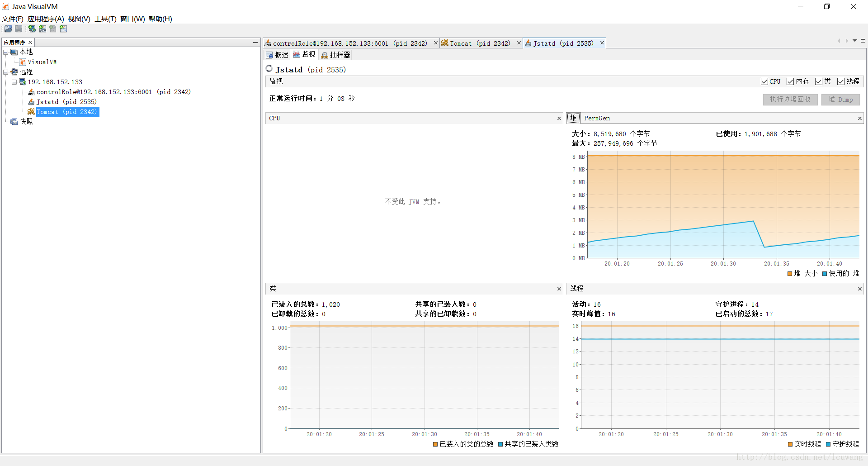Select the Jstatd (pid 2535) document tab
Viewport: 868px width, 466px height.
tap(563, 43)
